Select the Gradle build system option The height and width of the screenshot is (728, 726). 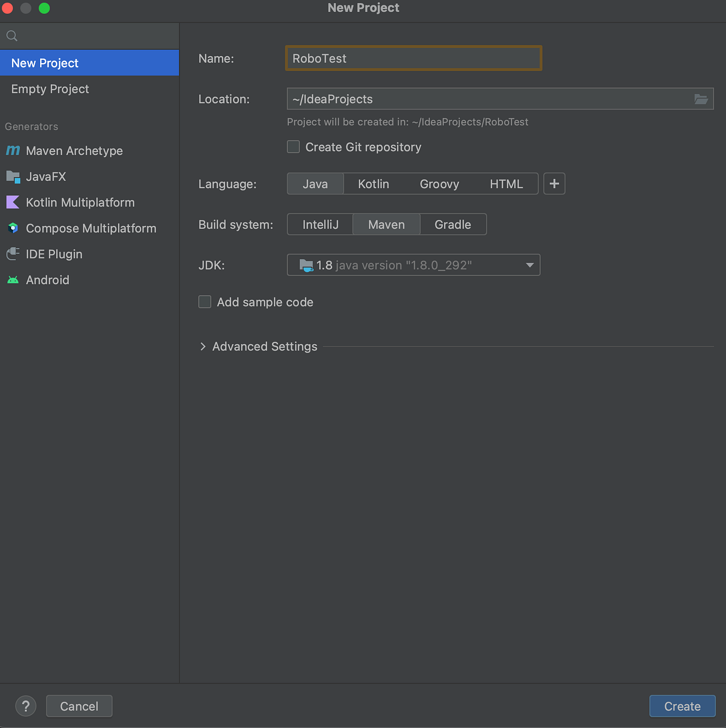pyautogui.click(x=453, y=224)
